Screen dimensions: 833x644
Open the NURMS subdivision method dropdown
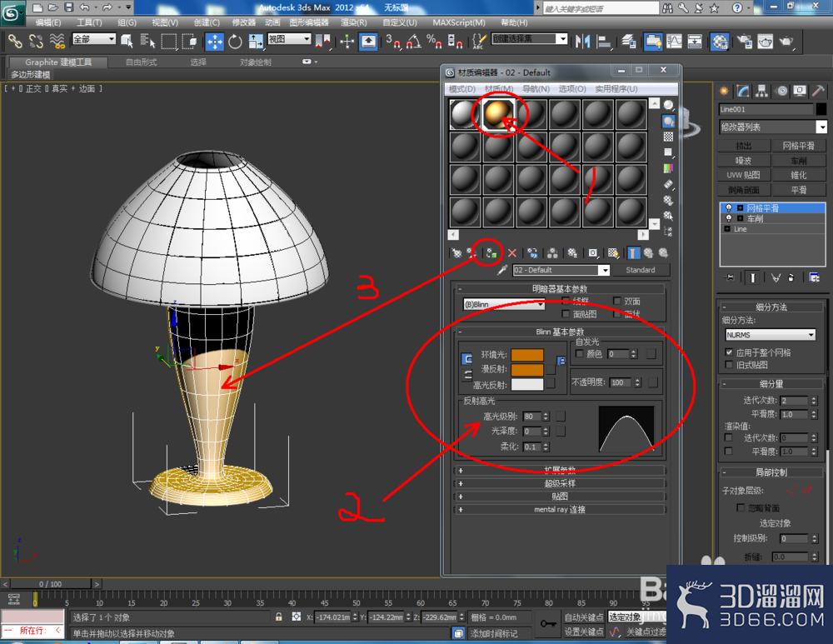pyautogui.click(x=771, y=335)
